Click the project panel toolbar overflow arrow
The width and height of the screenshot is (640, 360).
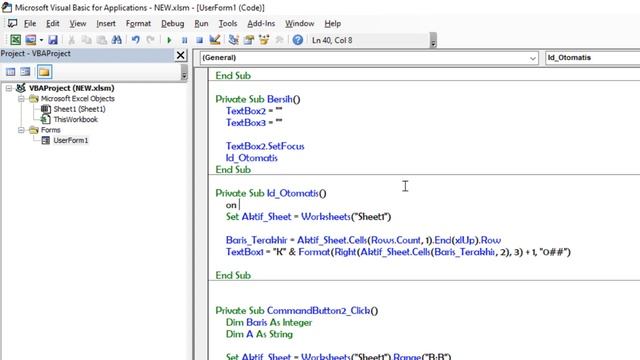coord(184,72)
